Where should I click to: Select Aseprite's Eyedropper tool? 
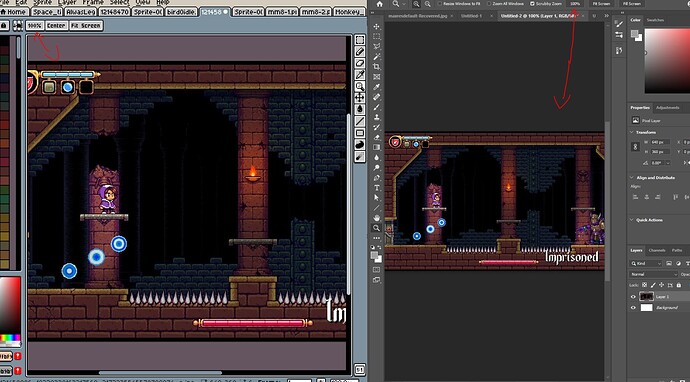[360, 75]
